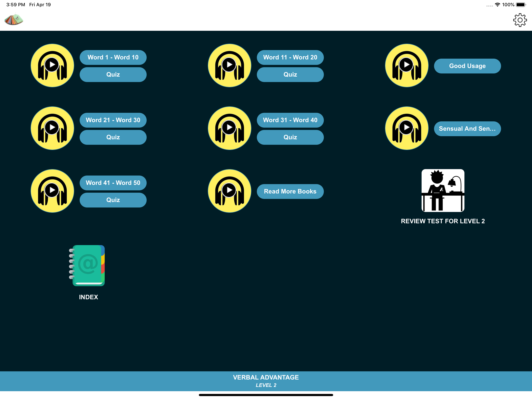532x399 pixels.
Task: Play the Good Usage audio lesson
Action: [407, 65]
